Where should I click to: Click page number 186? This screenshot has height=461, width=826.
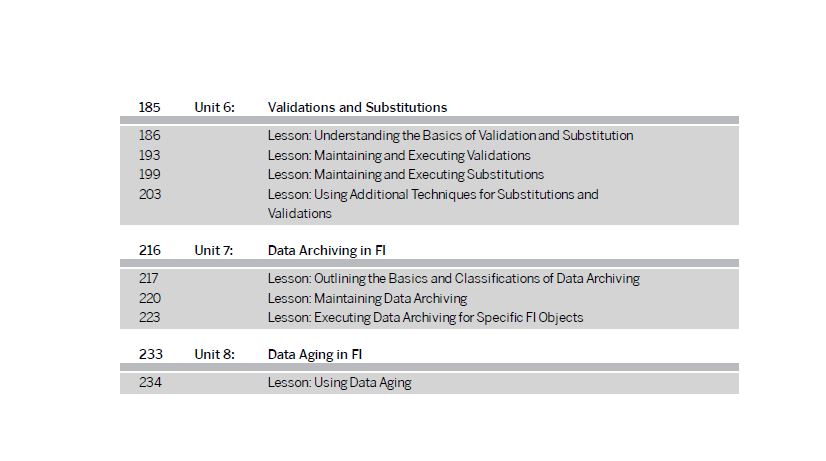coord(150,135)
